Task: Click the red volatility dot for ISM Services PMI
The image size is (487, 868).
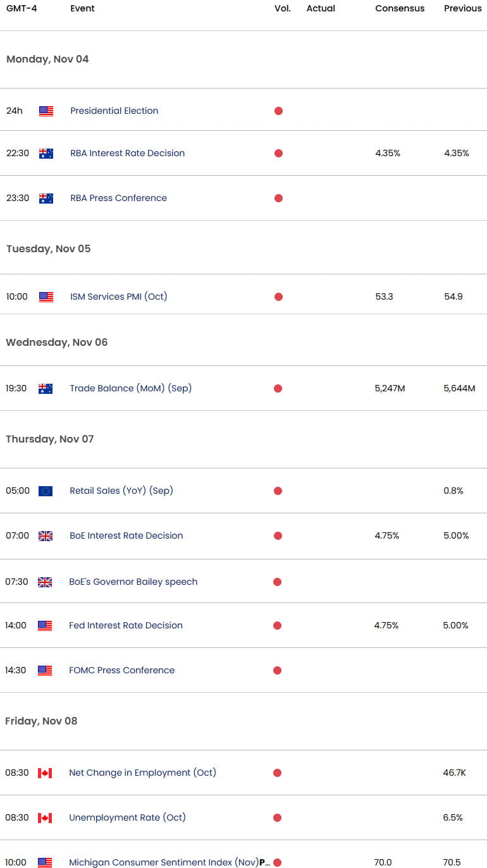Action: (x=278, y=296)
